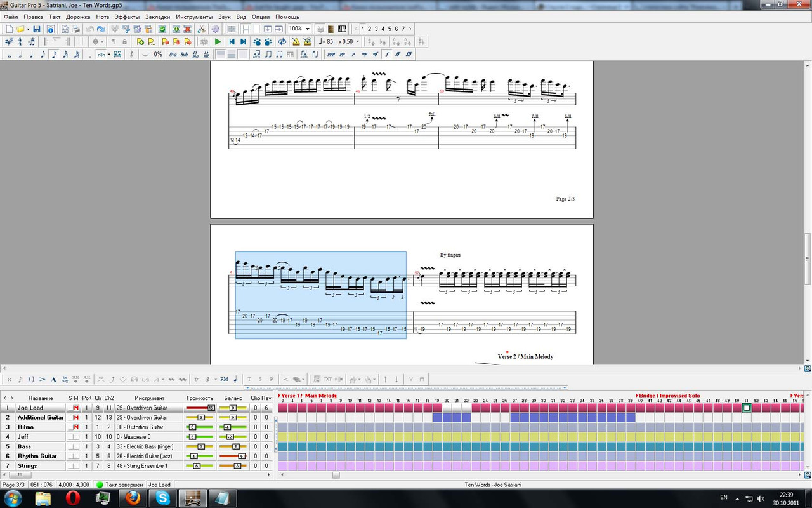Toggle mute on Joe Lead track
Screen dimensions: 812x508
point(75,408)
